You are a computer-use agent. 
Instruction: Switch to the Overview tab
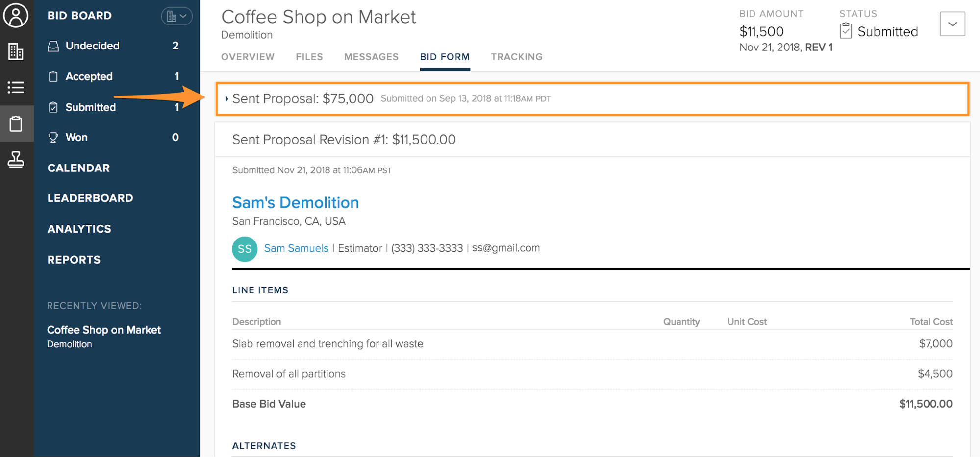248,57
